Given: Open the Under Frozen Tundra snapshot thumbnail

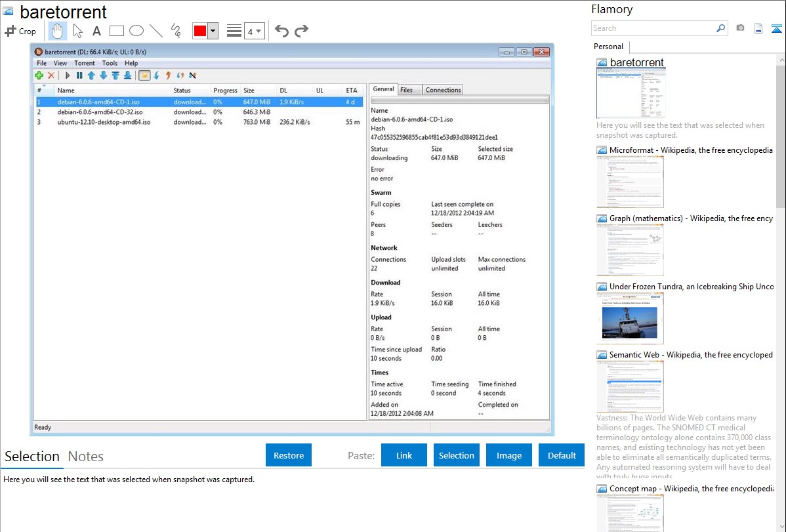Looking at the screenshot, I should (630, 318).
